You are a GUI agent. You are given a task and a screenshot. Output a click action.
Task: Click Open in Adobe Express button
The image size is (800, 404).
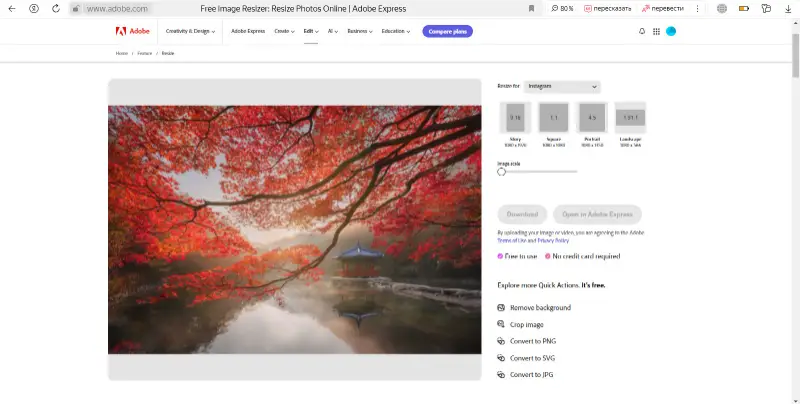tap(597, 214)
